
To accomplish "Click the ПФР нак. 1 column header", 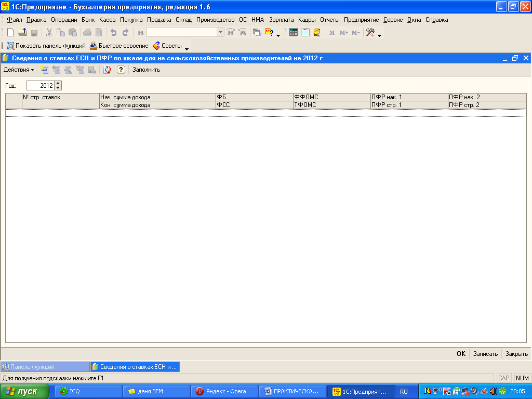I will click(x=409, y=97).
